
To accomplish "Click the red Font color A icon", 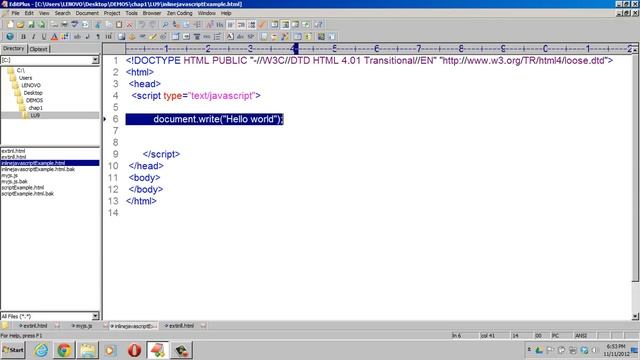I will [55, 37].
